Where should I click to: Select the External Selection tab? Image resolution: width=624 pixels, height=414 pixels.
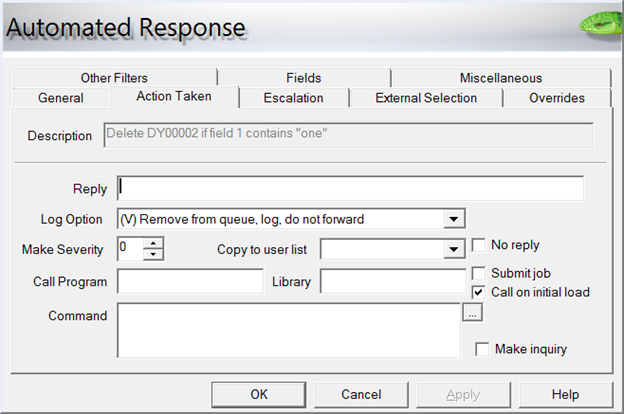coord(426,98)
